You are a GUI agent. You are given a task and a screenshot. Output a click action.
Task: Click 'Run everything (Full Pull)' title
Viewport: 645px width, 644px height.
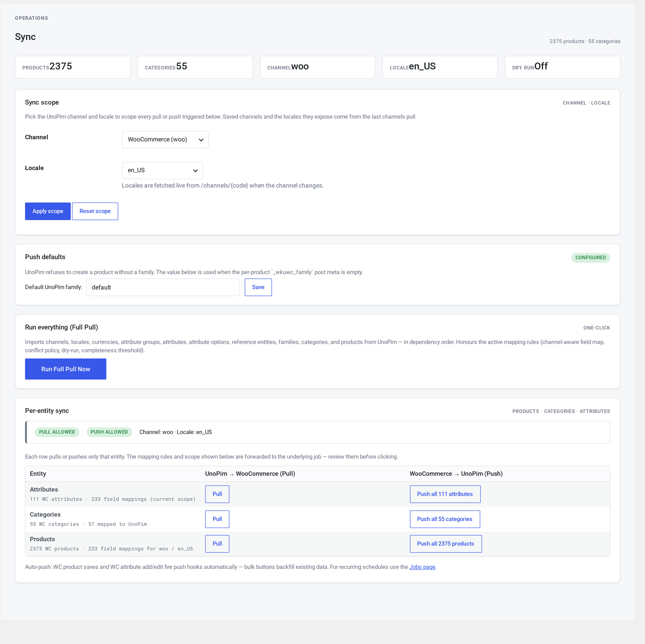(x=62, y=327)
